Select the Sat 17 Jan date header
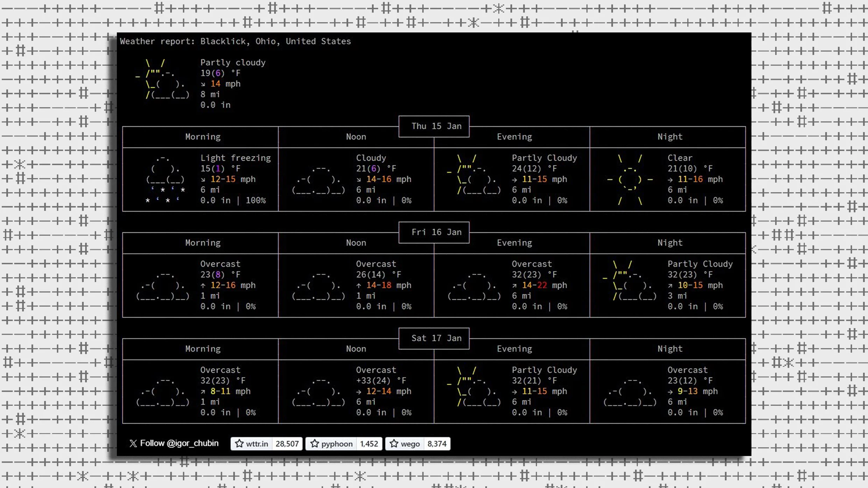868x488 pixels. [x=436, y=338]
